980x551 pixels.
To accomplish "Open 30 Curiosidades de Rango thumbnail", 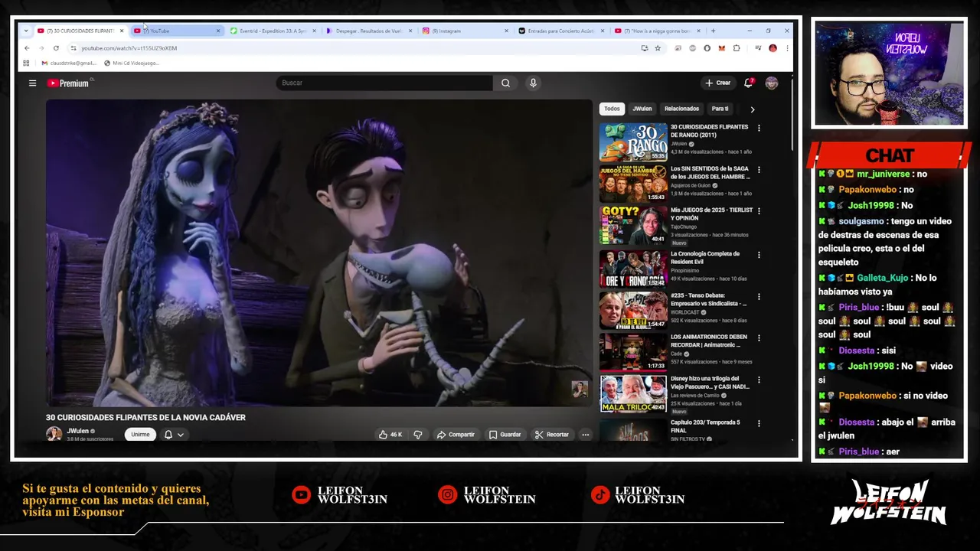I will [x=633, y=142].
